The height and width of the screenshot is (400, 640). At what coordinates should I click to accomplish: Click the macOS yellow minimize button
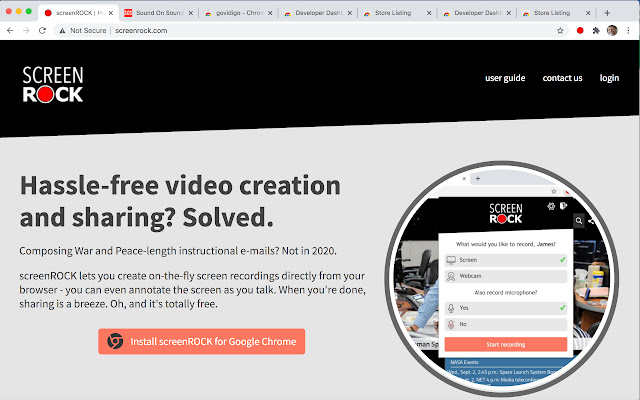tap(19, 11)
